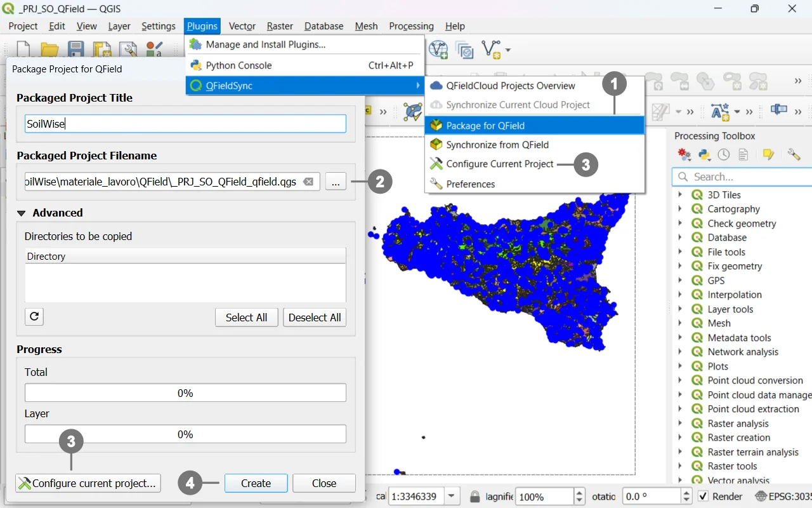Click Configure current project button
The image size is (812, 508).
(88, 483)
